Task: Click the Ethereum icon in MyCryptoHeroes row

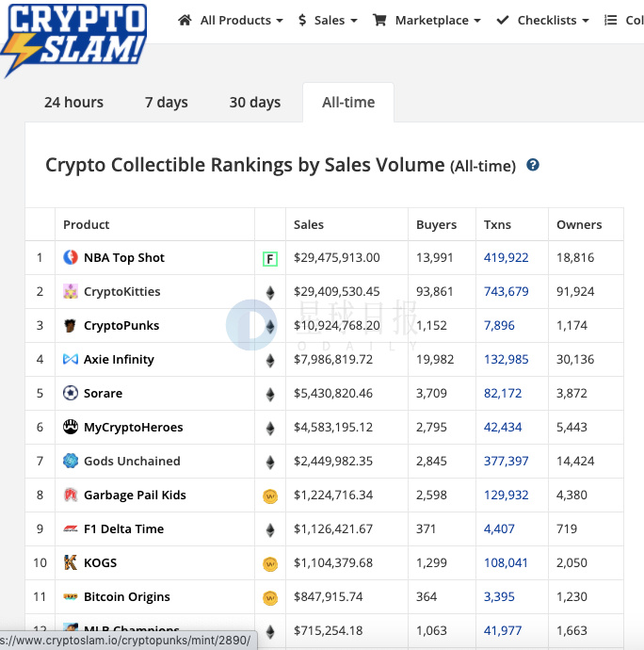Action: tap(270, 428)
